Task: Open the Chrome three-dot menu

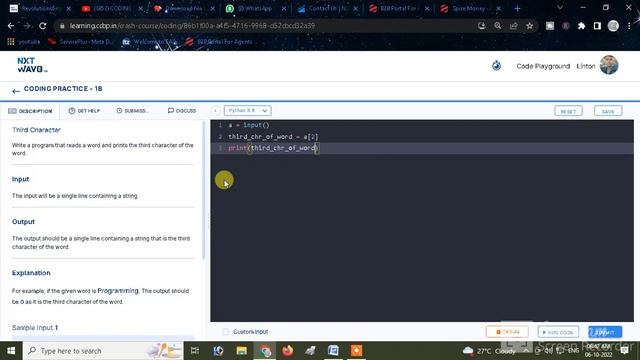Action: (629, 26)
